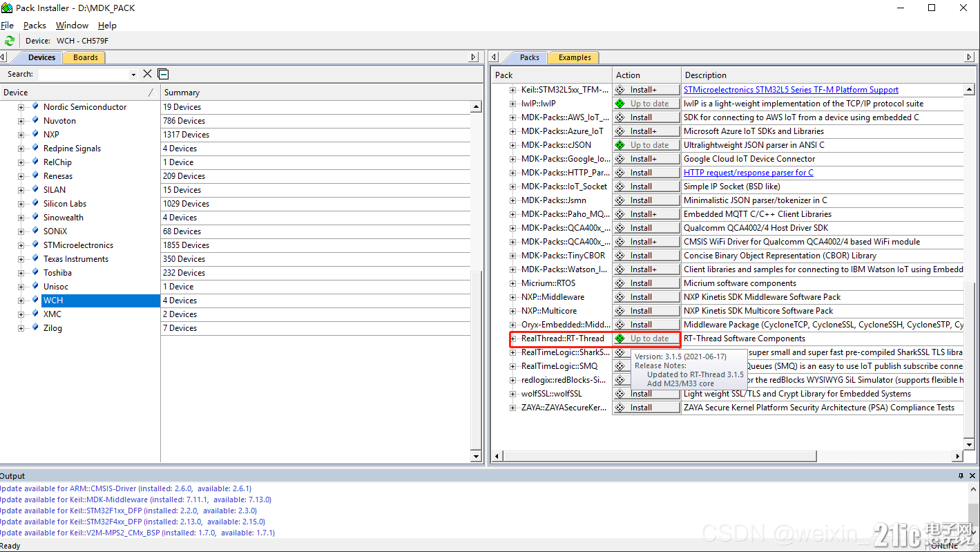
Task: Expand the WCH vendor node
Action: point(21,301)
